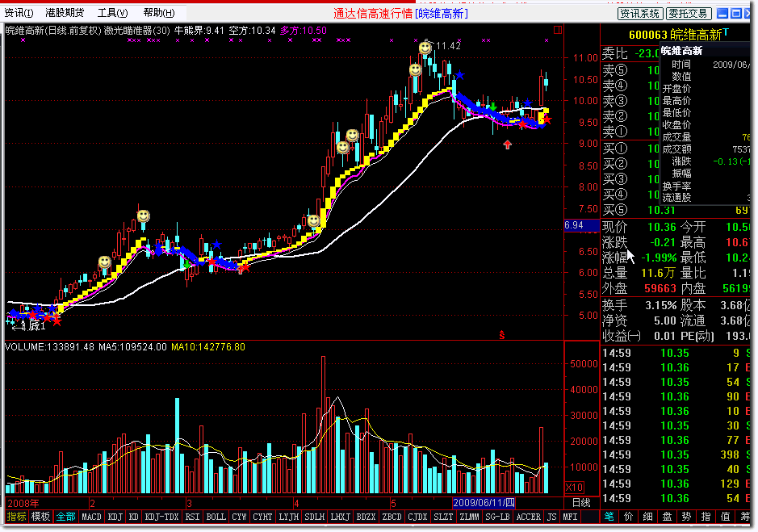Click the 2009/06/11/四 date marker

pyautogui.click(x=484, y=503)
